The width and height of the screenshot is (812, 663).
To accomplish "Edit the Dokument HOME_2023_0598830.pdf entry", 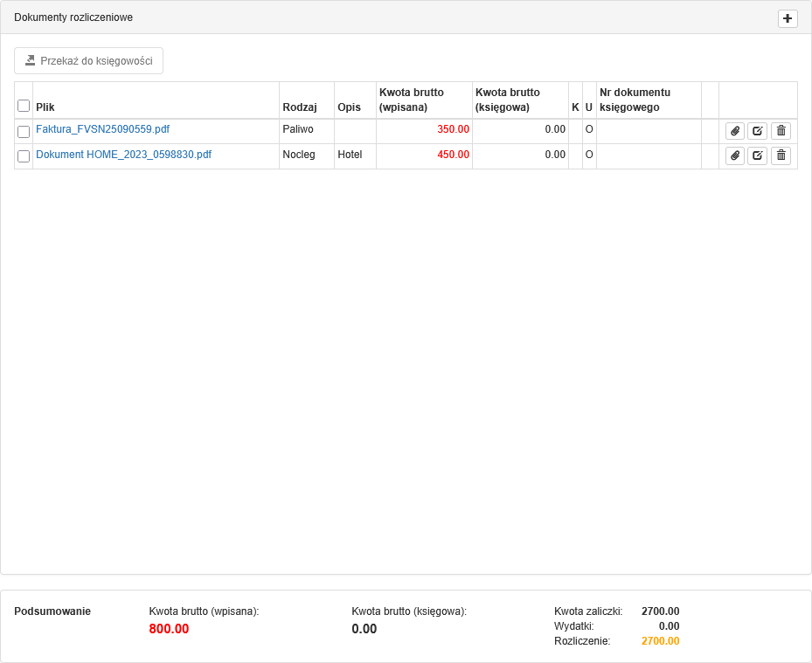I will pos(757,156).
